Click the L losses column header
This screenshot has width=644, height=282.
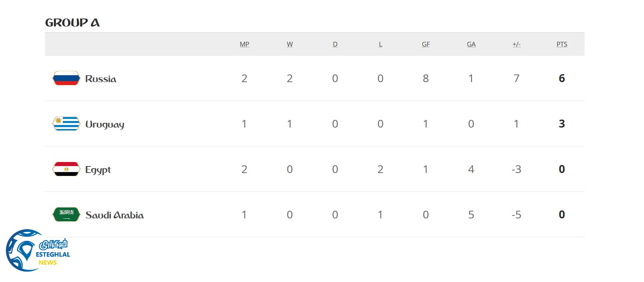click(380, 44)
